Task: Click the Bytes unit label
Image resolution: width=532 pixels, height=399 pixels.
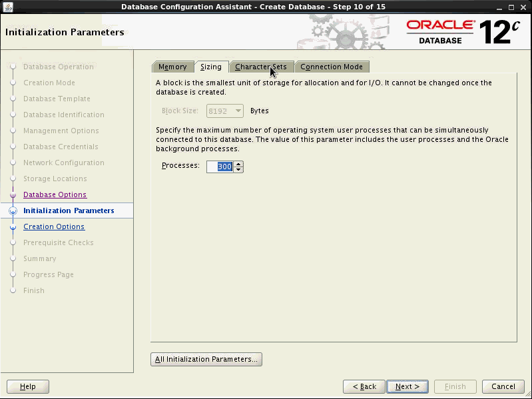Action: pos(260,111)
